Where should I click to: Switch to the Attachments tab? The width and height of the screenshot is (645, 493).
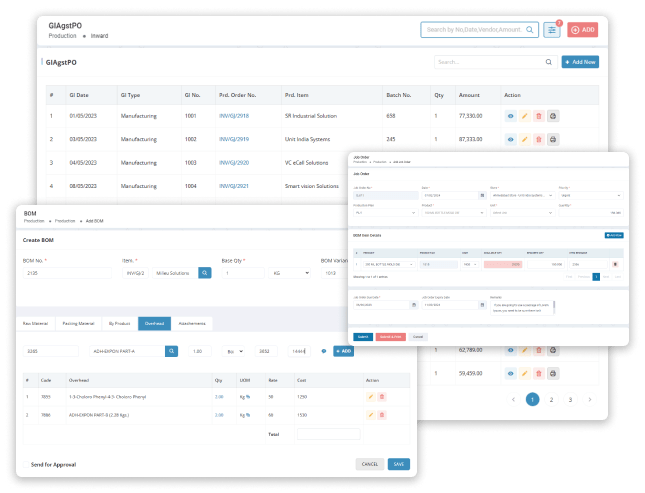[192, 323]
